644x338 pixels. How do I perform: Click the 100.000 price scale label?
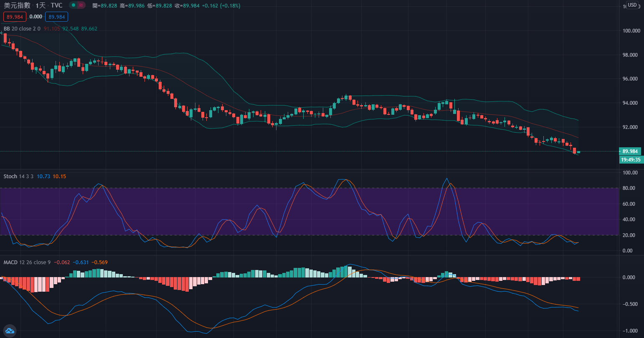(631, 31)
